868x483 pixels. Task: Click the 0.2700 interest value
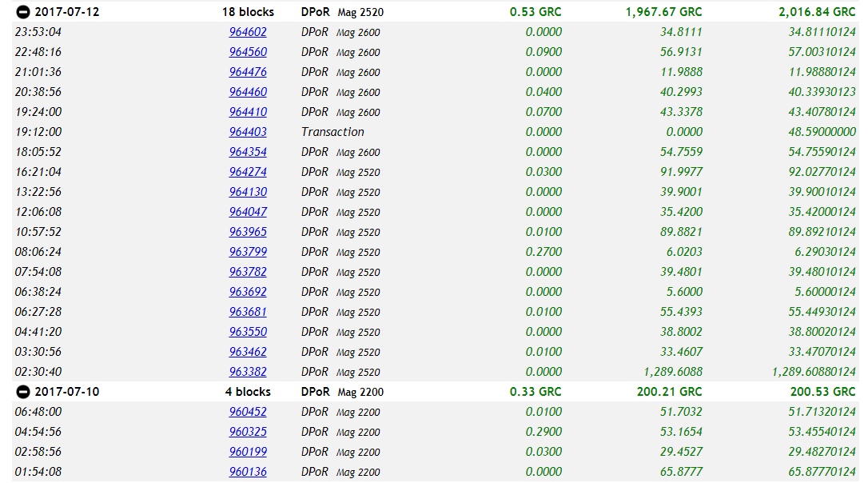click(543, 251)
